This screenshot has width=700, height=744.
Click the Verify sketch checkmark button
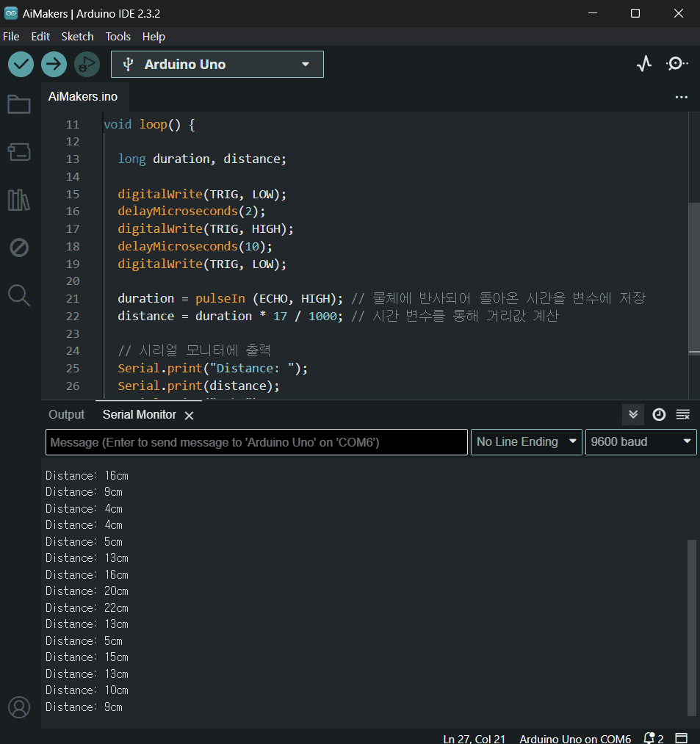[x=21, y=65]
